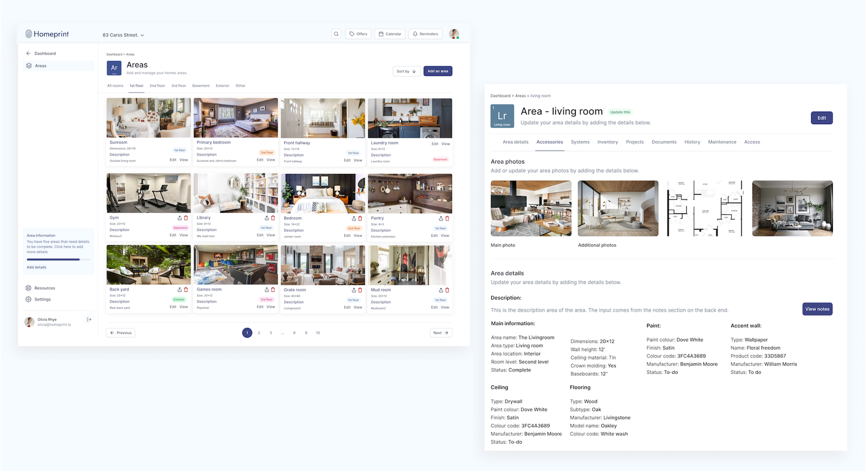
Task: Open Settings gear in sidebar
Action: (29, 299)
